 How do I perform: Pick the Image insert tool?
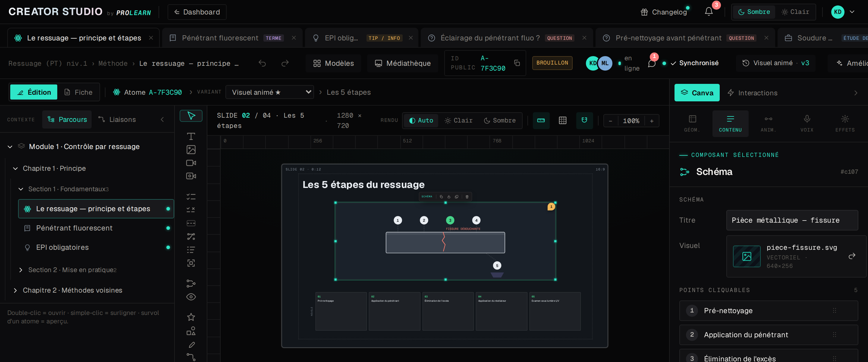[x=191, y=149]
